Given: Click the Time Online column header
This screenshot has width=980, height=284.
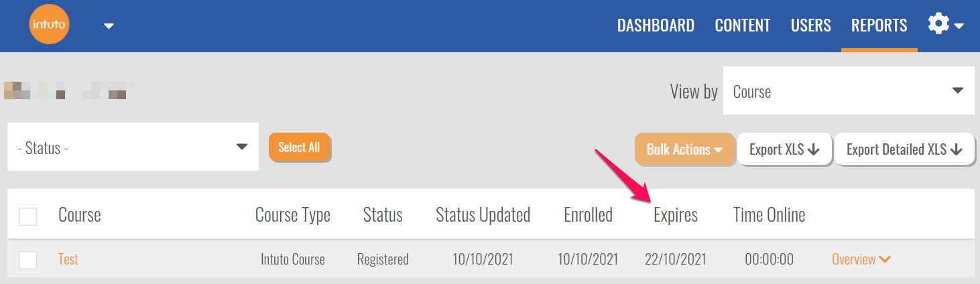Looking at the screenshot, I should (x=769, y=215).
